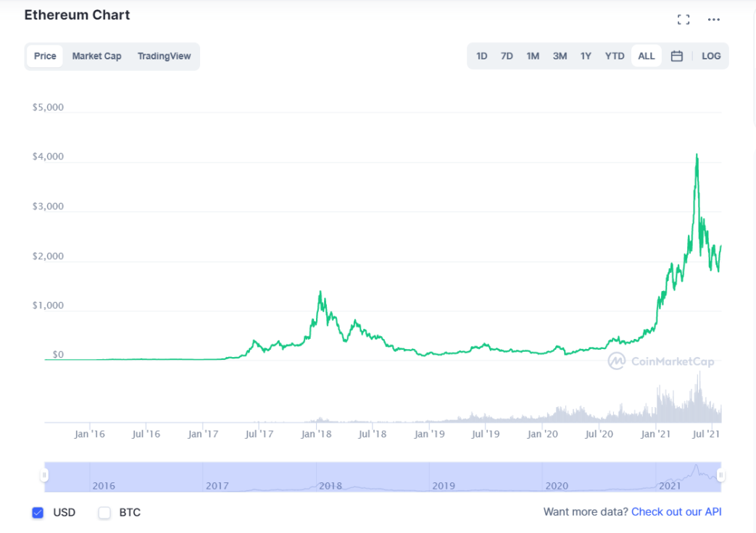
Task: Click the early 2018 price peak
Action: pyautogui.click(x=320, y=292)
